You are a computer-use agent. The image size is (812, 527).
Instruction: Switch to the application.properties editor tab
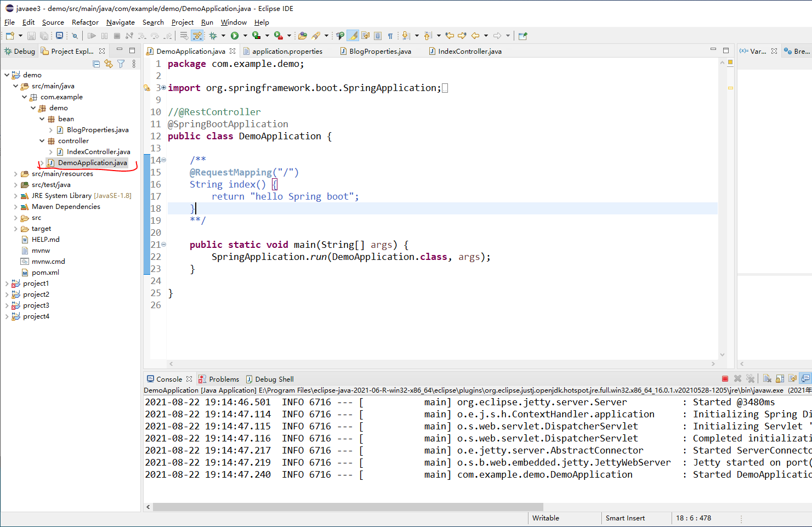click(x=282, y=51)
